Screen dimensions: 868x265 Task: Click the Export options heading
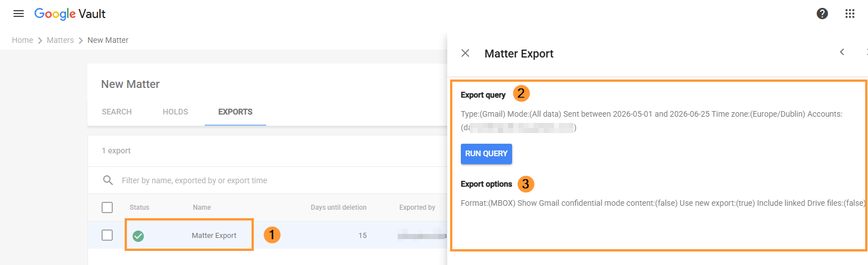pyautogui.click(x=487, y=184)
